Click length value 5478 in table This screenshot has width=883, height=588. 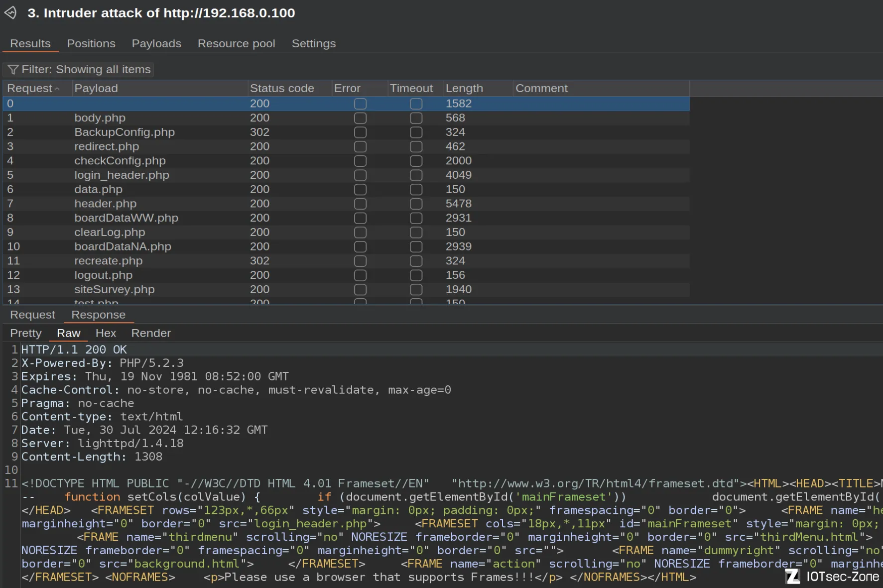[458, 204]
